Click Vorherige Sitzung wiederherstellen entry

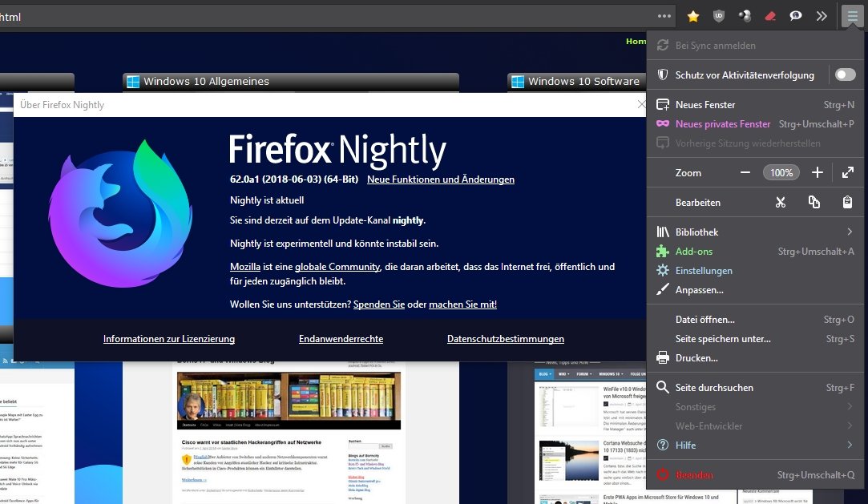click(754, 143)
